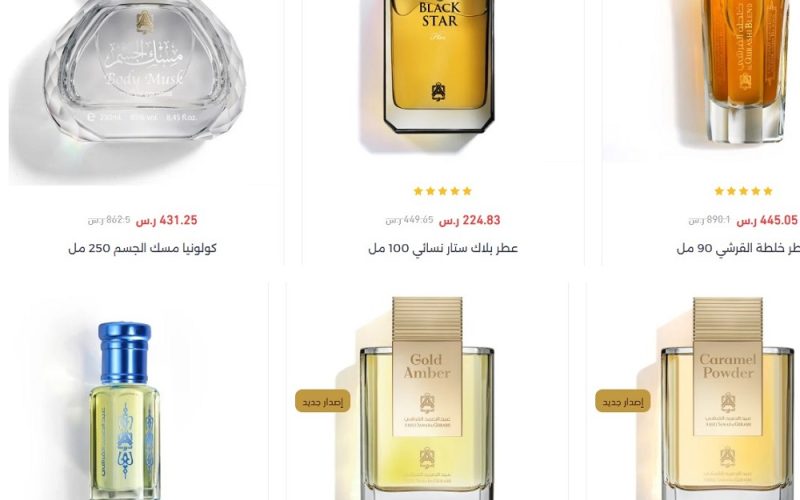
Task: Click the first star of Black Star rating
Action: click(x=418, y=191)
